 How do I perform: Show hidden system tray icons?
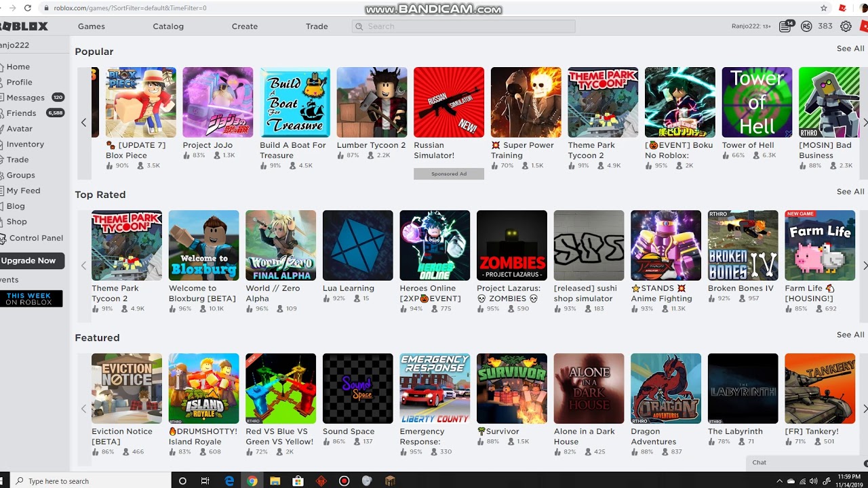780,481
